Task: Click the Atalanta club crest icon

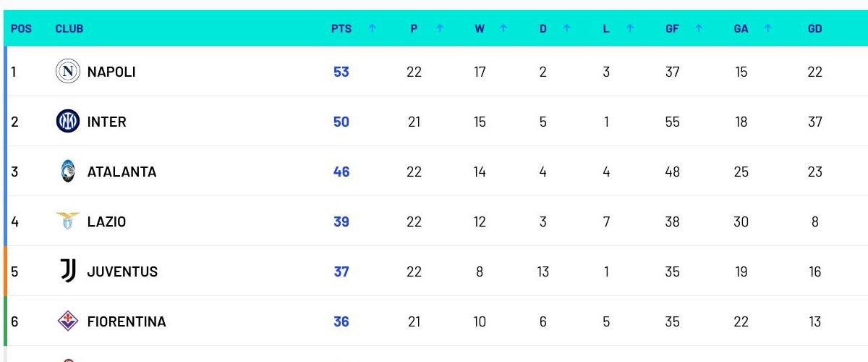Action: point(68,171)
